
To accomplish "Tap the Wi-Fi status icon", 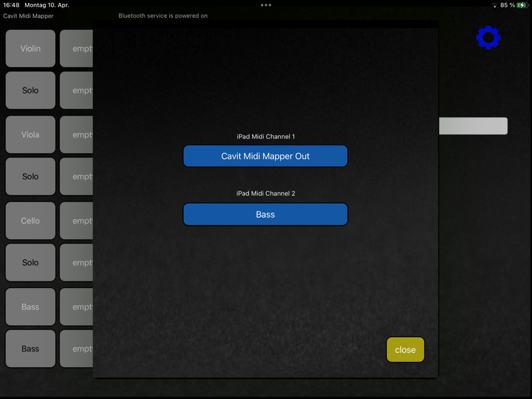I will click(495, 5).
